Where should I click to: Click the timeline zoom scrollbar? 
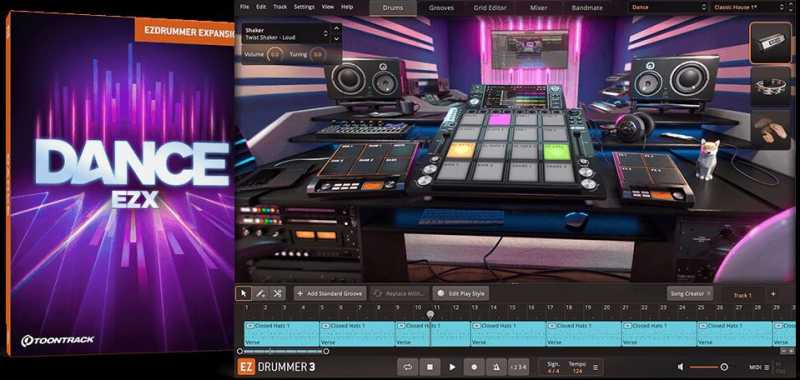point(283,351)
